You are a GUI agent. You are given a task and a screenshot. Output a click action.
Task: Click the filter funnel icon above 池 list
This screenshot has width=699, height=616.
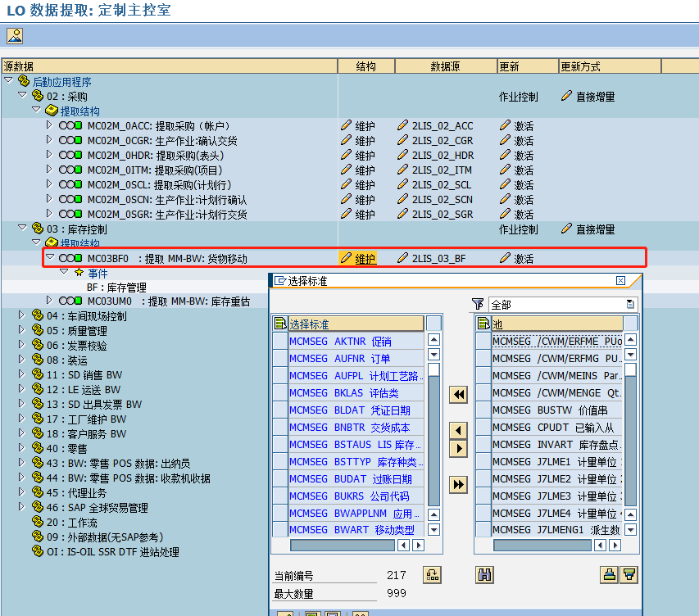click(478, 305)
